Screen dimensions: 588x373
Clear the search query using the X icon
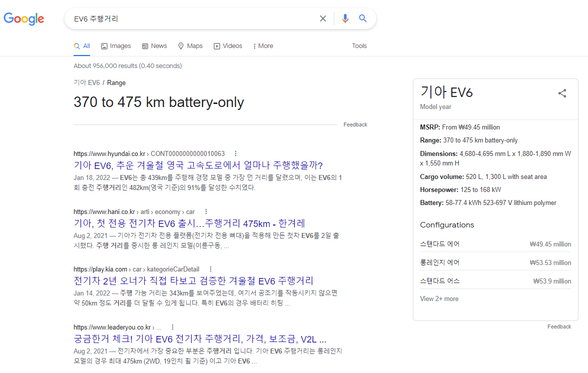323,18
